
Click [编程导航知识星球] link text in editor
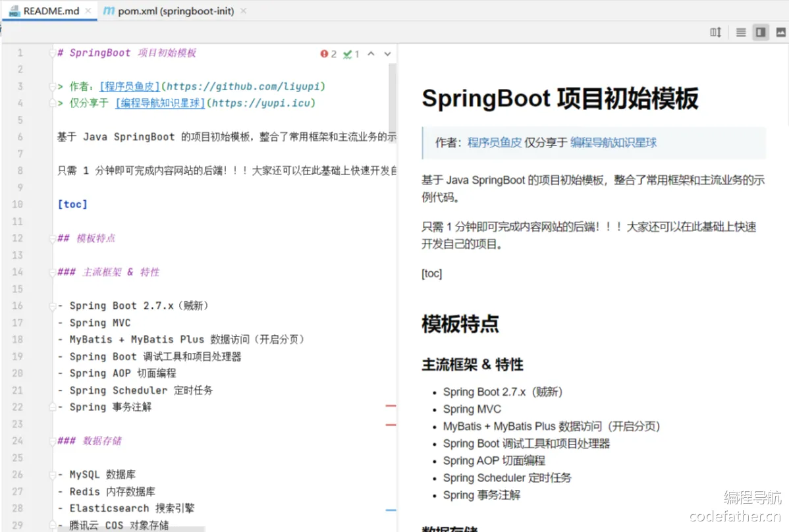point(160,103)
